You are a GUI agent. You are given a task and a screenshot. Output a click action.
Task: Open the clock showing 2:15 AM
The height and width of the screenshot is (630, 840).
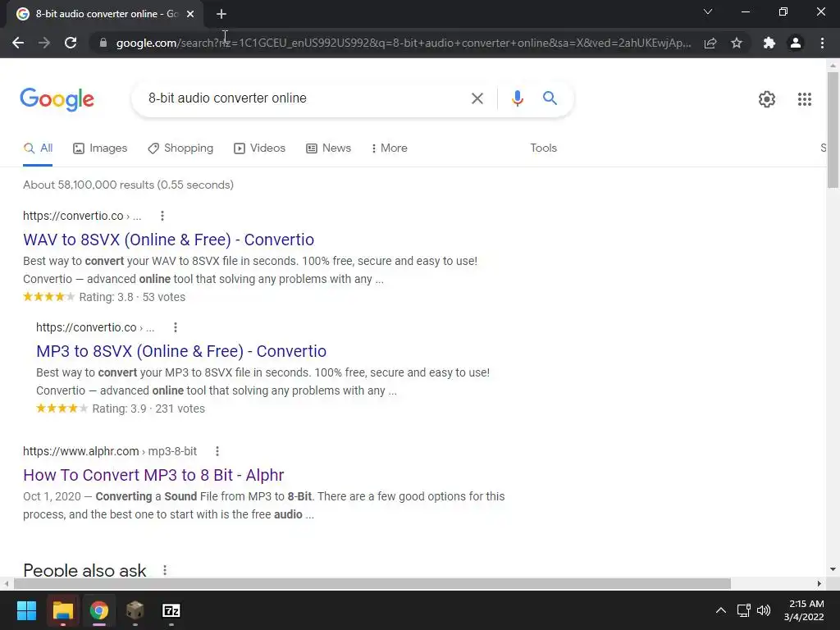pos(804,610)
